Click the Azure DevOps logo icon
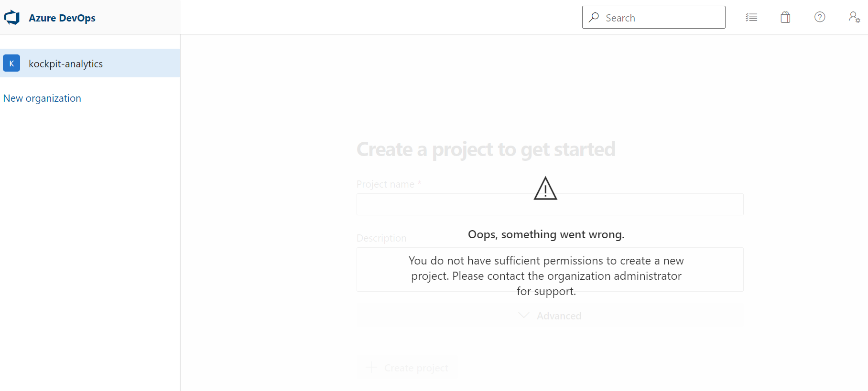The width and height of the screenshot is (868, 391). point(12,18)
